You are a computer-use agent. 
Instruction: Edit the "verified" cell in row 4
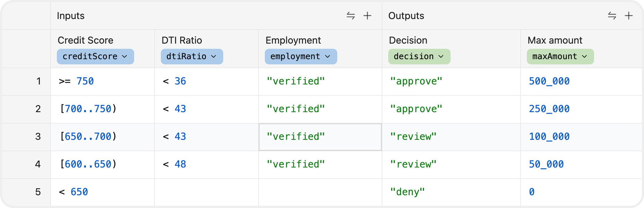coord(320,164)
